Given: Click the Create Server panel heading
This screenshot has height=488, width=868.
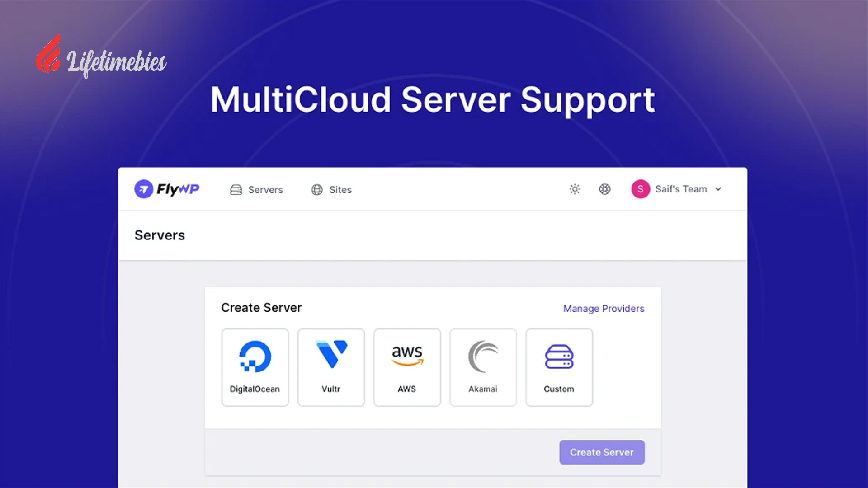Looking at the screenshot, I should click(x=261, y=308).
